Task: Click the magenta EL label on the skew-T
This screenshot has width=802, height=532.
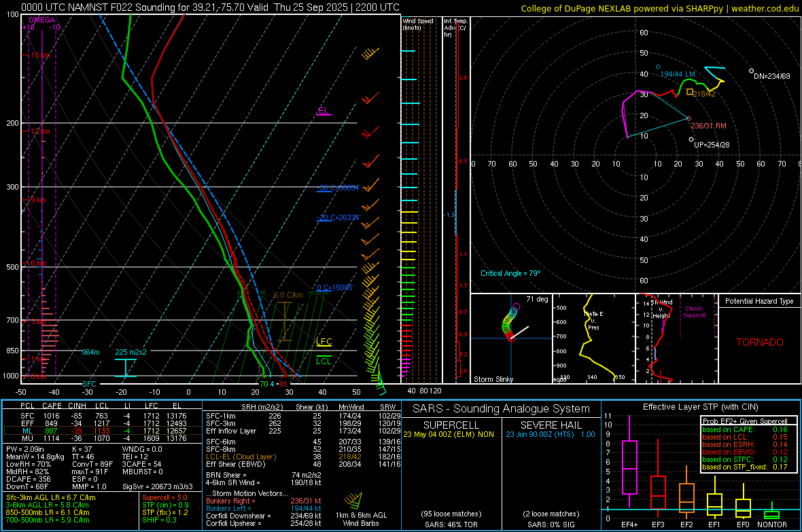Action: pos(324,111)
